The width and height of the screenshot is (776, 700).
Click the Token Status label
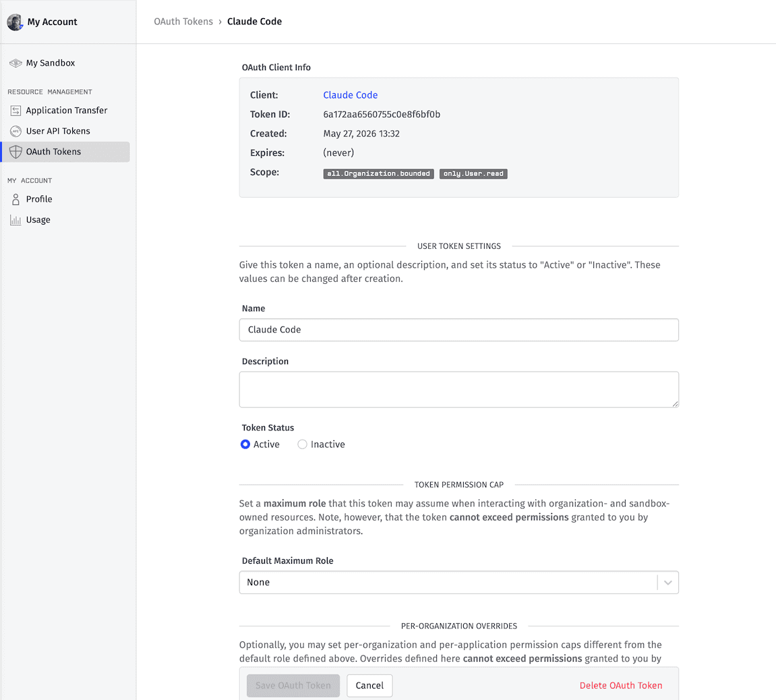268,428
